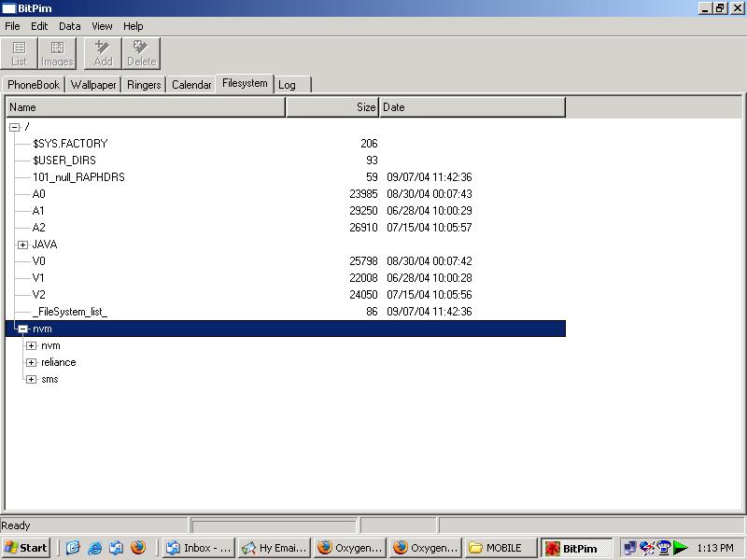Click the Delete toolbar icon
The height and width of the screenshot is (560, 747).
click(x=142, y=53)
